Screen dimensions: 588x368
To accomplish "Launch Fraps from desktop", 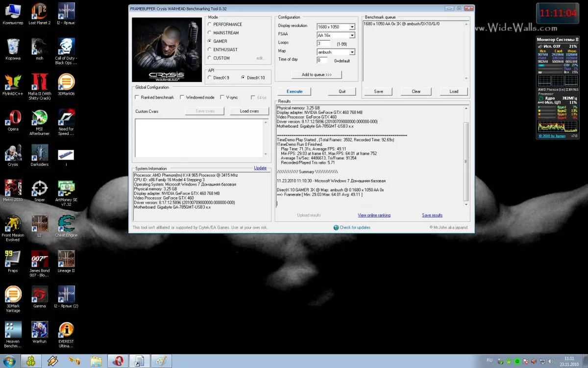I will coord(13,259).
